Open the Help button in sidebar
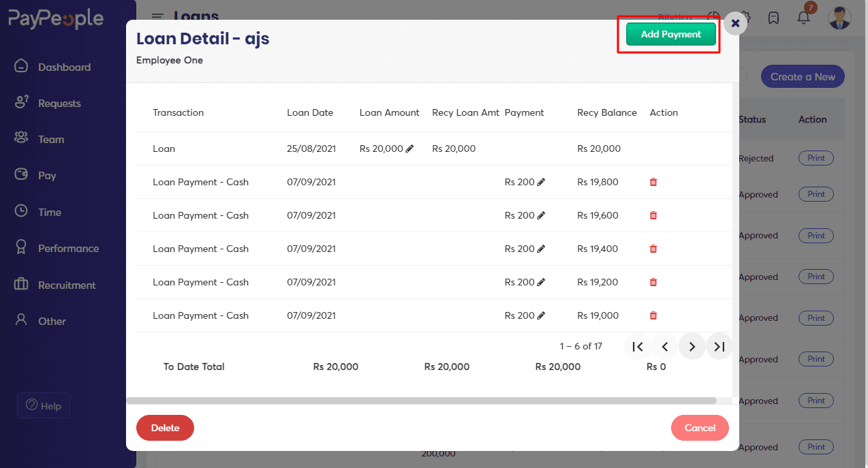The height and width of the screenshot is (468, 868). pyautogui.click(x=44, y=405)
